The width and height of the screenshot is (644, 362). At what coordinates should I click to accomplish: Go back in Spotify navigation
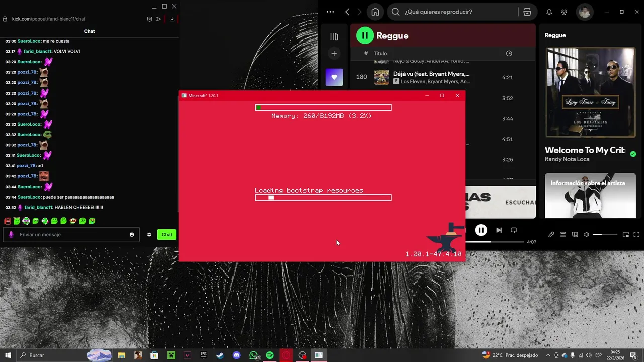coord(347,12)
